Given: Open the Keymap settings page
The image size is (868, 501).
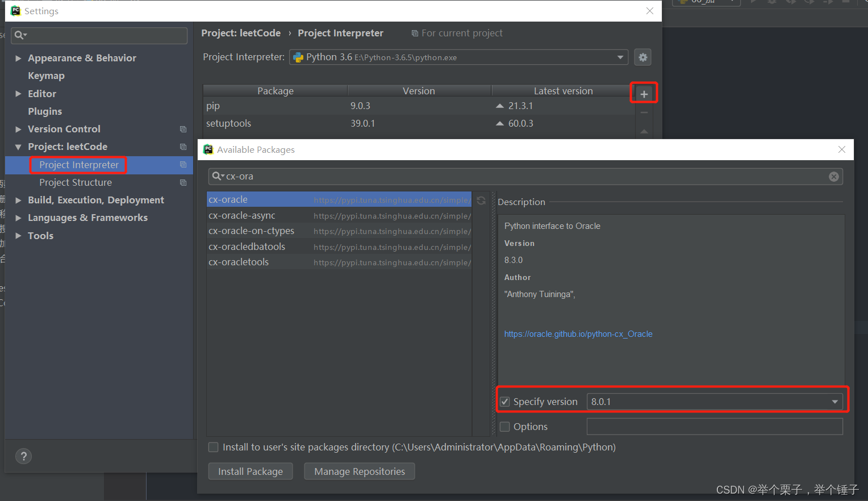Looking at the screenshot, I should (x=46, y=76).
